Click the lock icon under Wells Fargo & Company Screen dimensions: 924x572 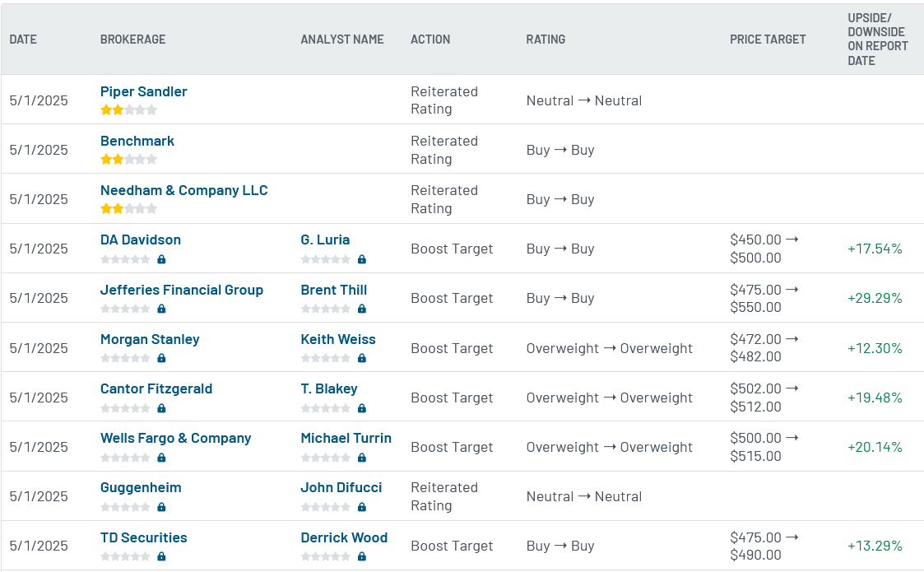click(161, 458)
